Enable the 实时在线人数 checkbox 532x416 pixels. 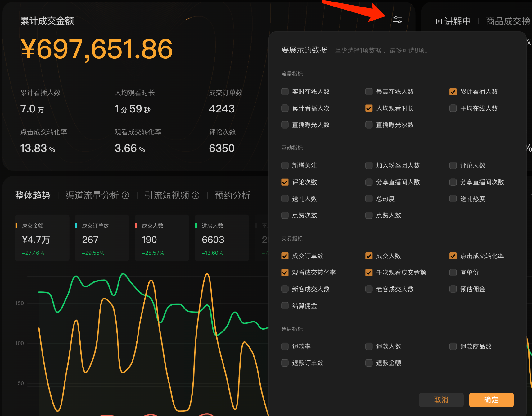[285, 92]
